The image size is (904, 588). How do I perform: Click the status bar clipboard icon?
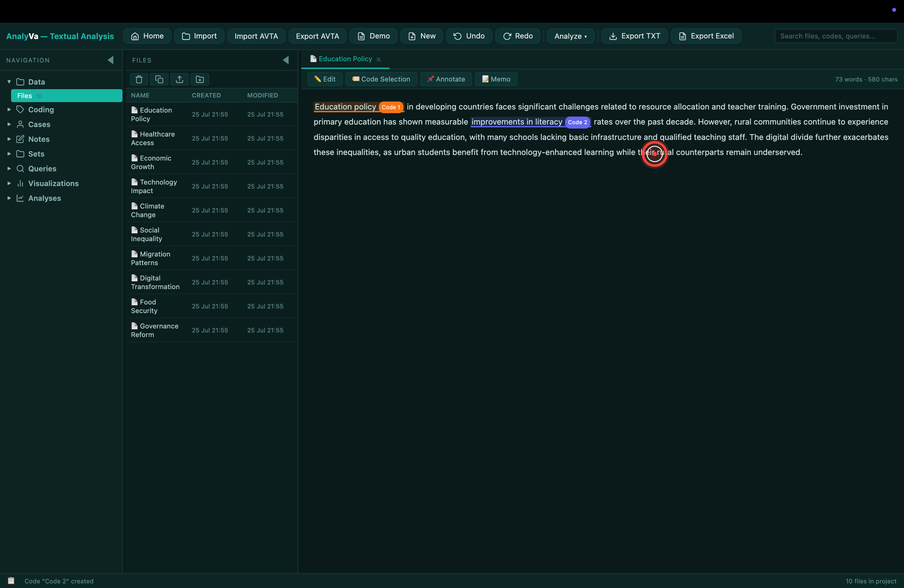(x=11, y=580)
